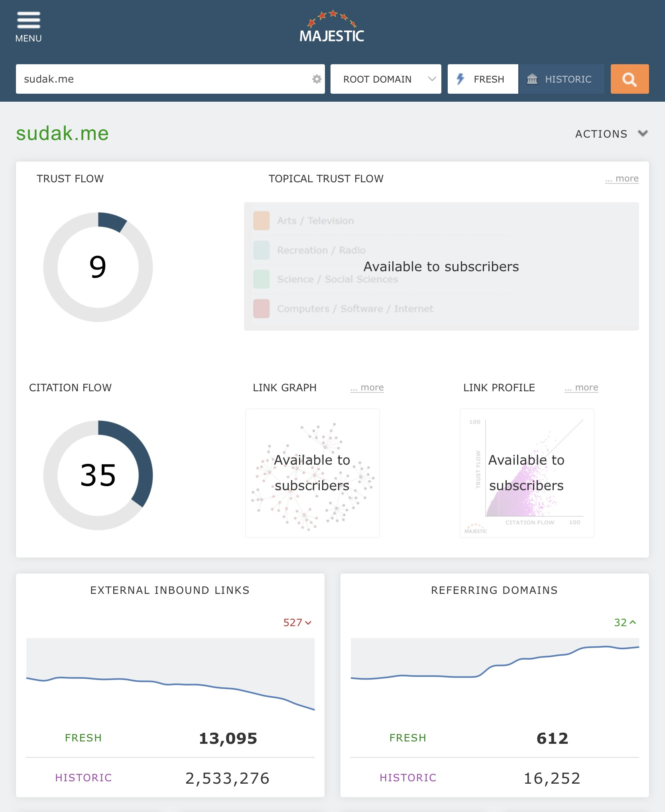The image size is (665, 812).
Task: Open Link Profile more link
Action: tap(582, 388)
